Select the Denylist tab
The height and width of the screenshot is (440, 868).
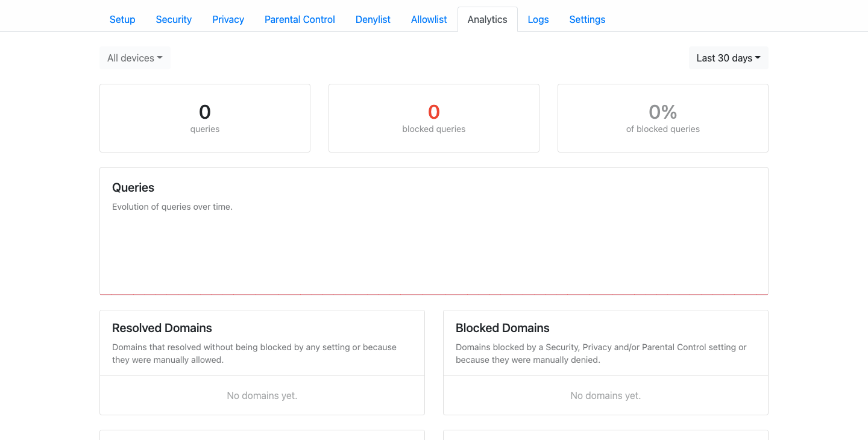click(x=373, y=19)
